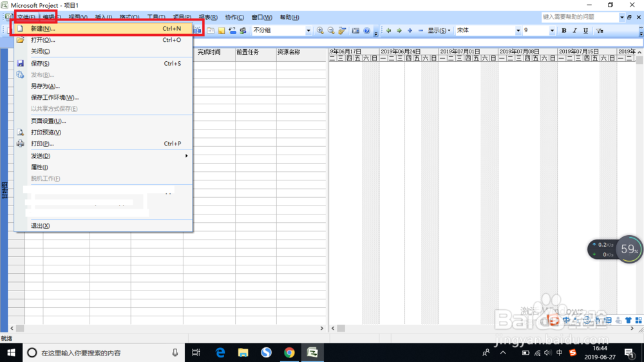Screen dimensions: 644x362
Task: Select 新建(N) from the File menu
Action: point(104,28)
